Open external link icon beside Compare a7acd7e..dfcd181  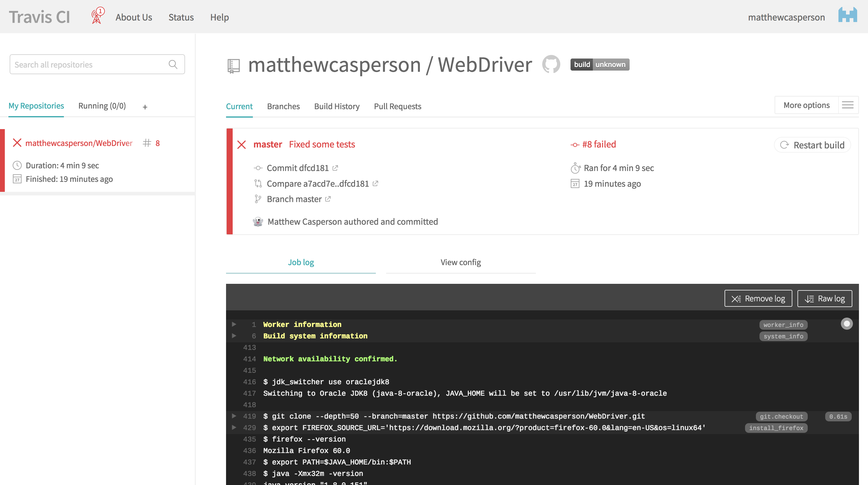pyautogui.click(x=375, y=183)
